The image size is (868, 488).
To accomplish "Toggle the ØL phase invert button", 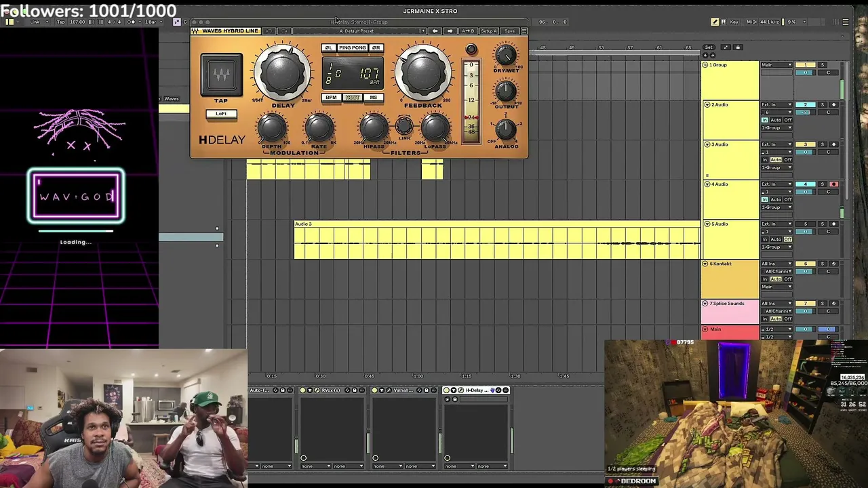I will tap(328, 48).
